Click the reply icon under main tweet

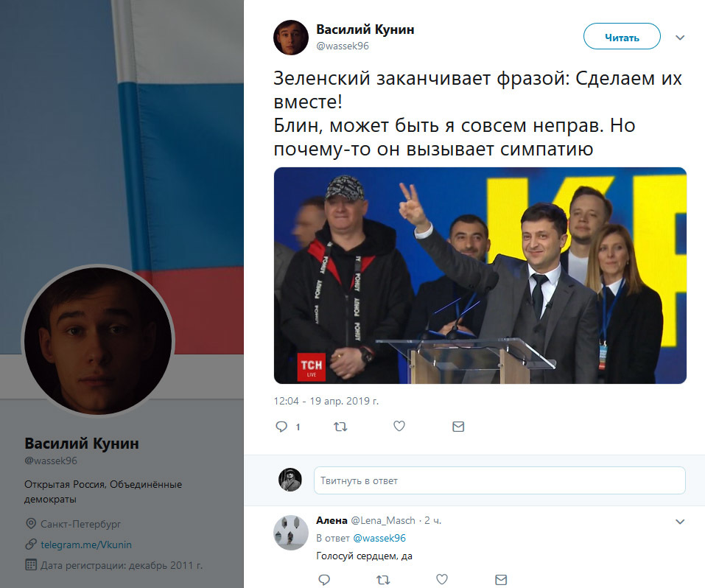281,426
